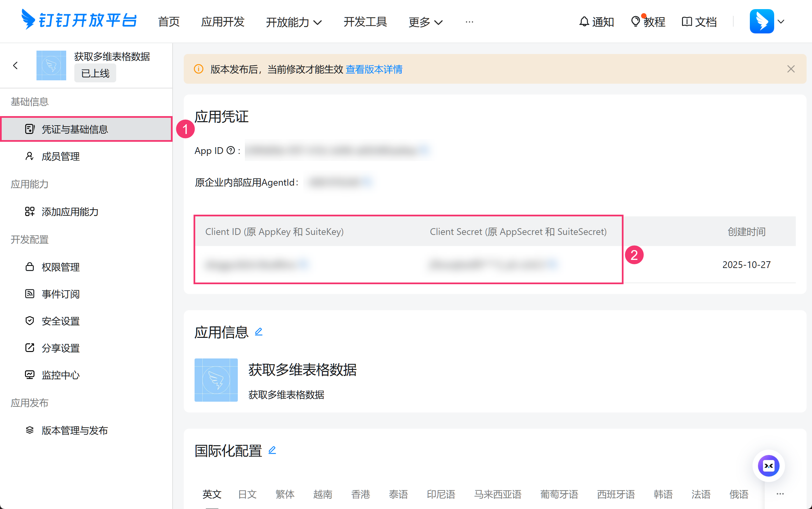Switch to the 日文 language tab

[x=247, y=494]
